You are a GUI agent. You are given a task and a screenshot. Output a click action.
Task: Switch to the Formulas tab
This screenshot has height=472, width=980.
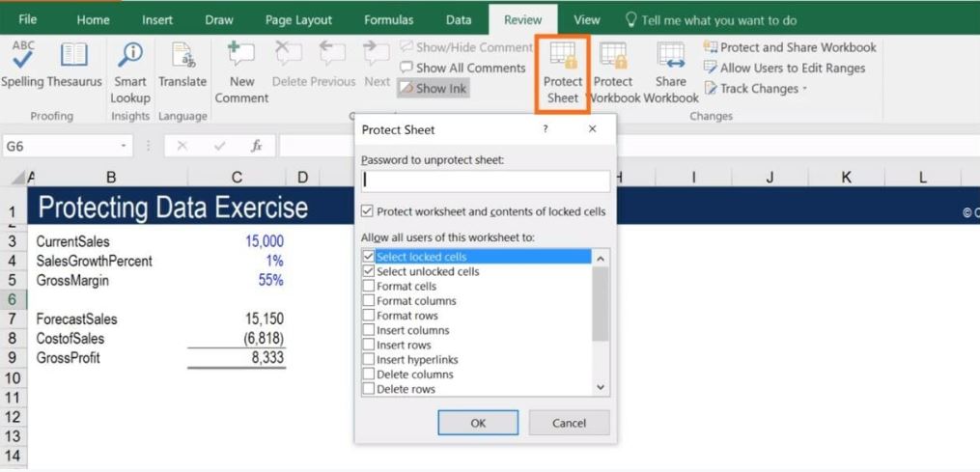(x=389, y=20)
